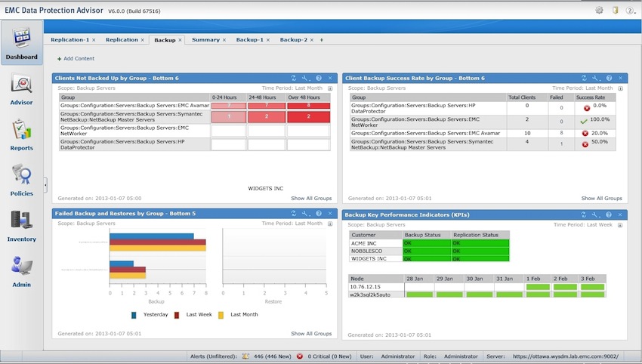Click NetBackup Master Servers 24-48 Hours cell

(267, 117)
